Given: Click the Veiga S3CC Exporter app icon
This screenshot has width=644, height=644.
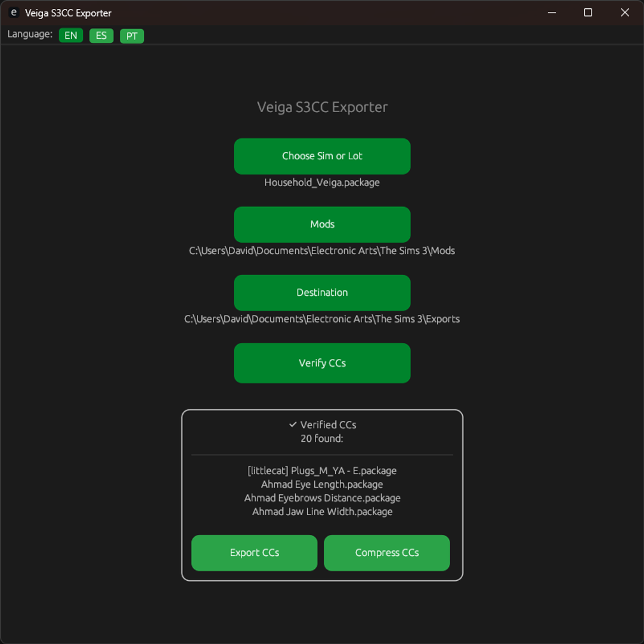Looking at the screenshot, I should pos(14,13).
